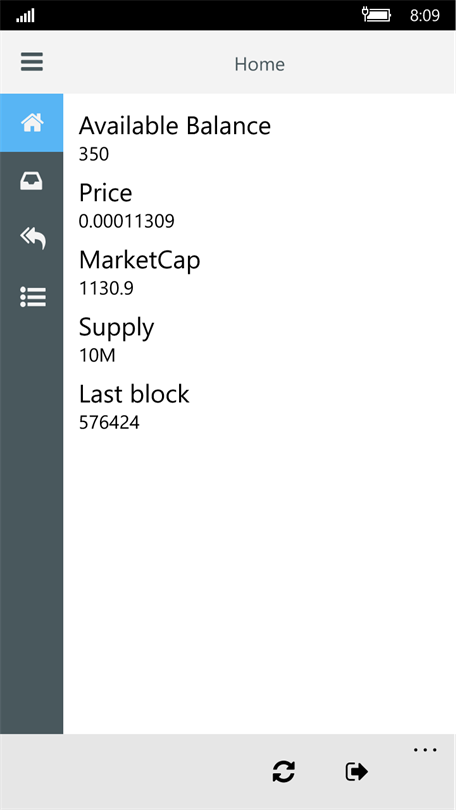Click the logout exit icon
This screenshot has width=456, height=810.
click(356, 772)
